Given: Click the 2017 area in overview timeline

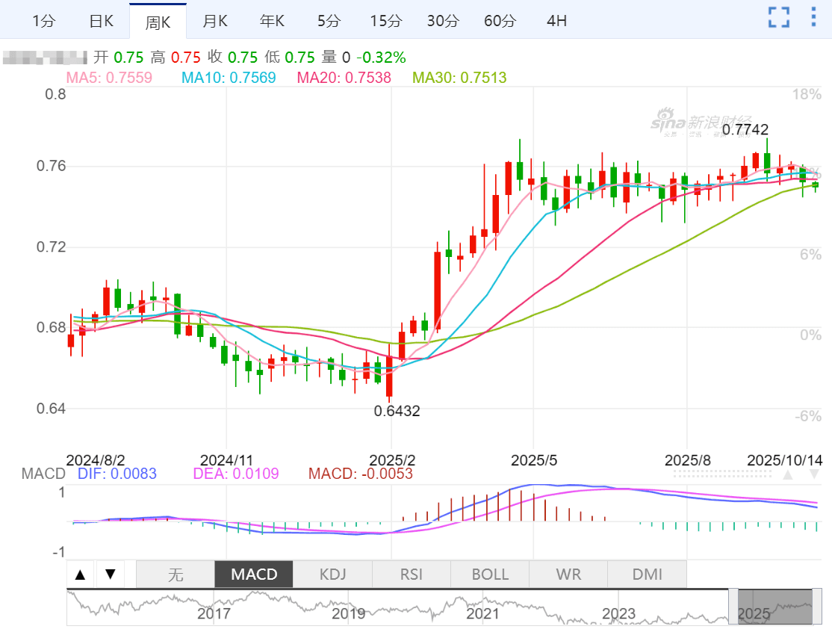Looking at the screenshot, I should tap(214, 613).
